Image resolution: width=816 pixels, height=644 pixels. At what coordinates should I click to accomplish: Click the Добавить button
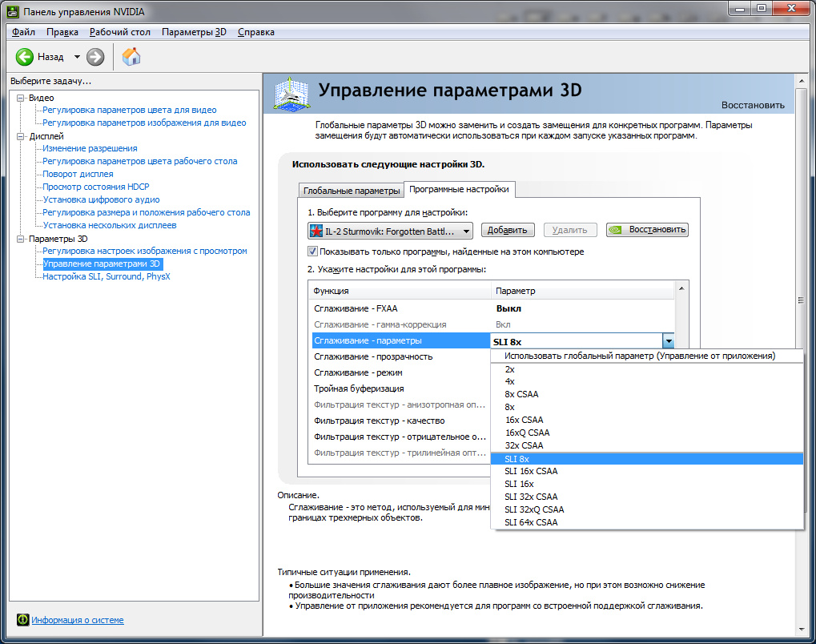tap(507, 230)
